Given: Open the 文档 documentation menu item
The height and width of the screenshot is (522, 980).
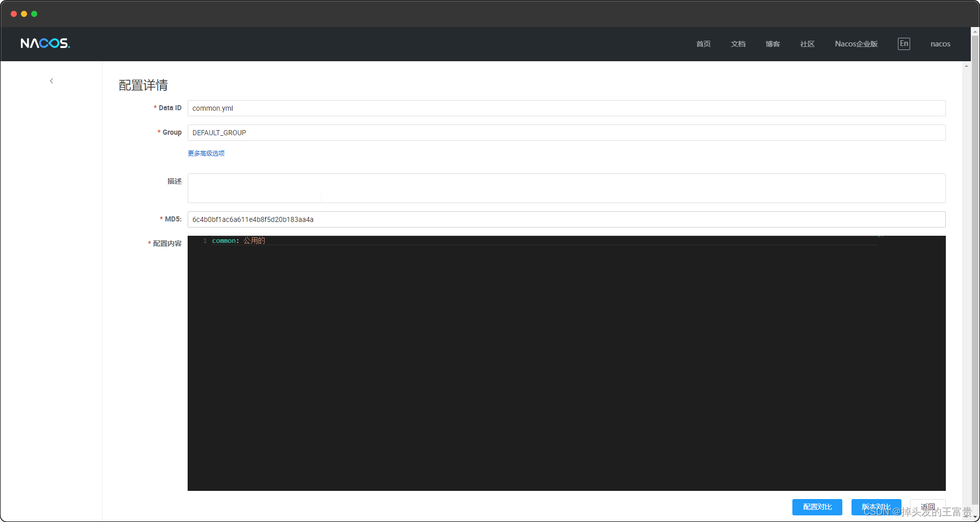Looking at the screenshot, I should point(738,44).
